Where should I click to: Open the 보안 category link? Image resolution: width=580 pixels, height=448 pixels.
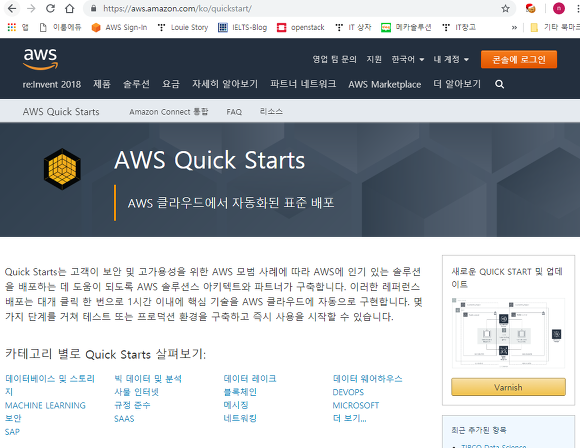pyautogui.click(x=13, y=418)
